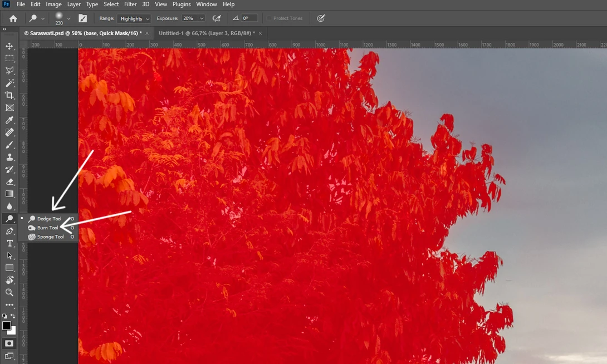Select the Clone Stamp tool
This screenshot has height=364, width=607.
(9, 157)
